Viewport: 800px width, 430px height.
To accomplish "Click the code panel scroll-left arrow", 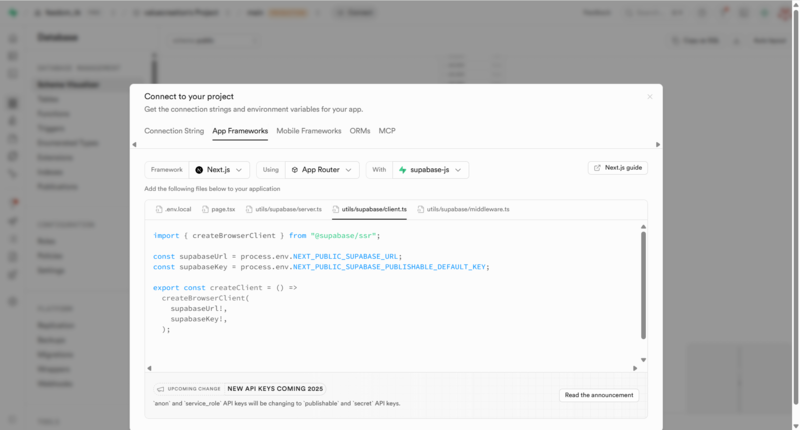I will tap(149, 368).
